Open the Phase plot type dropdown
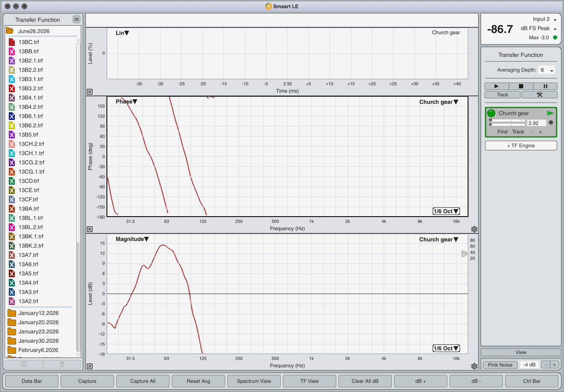Image resolution: width=564 pixels, height=392 pixels. 127,101
